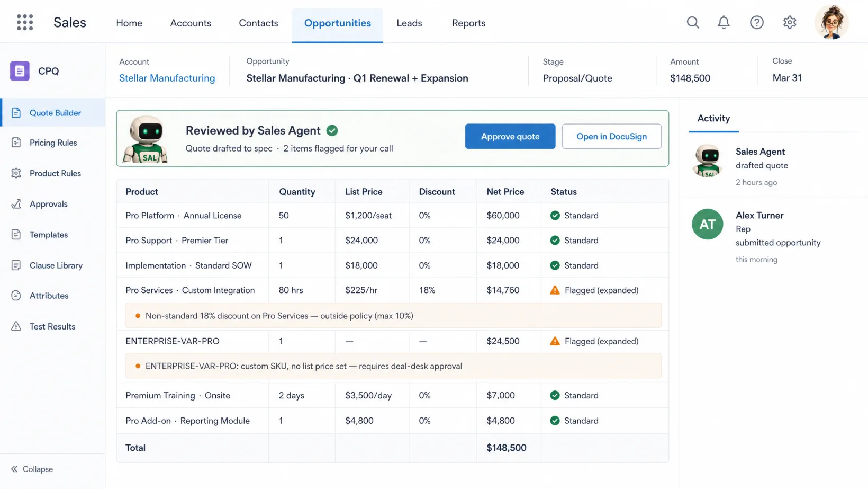Viewport: 868px width, 489px height.
Task: Open the settings gear icon
Action: coord(790,22)
